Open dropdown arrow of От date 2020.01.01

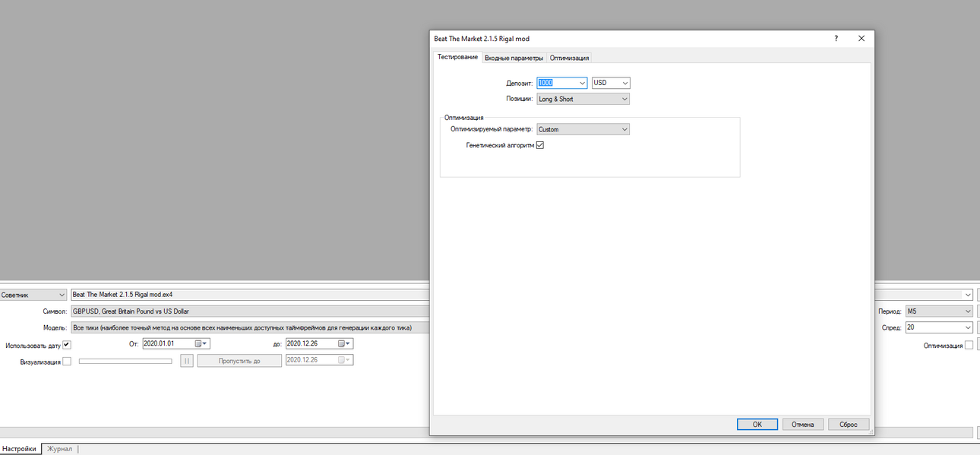(x=205, y=343)
